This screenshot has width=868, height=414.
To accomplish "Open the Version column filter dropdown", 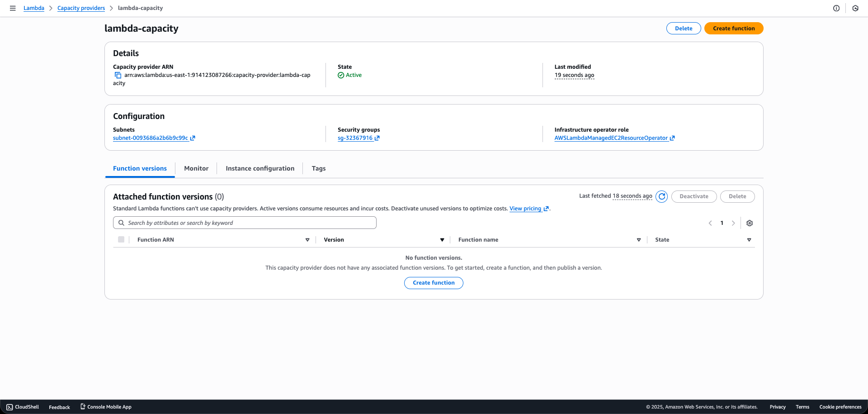I will (442, 239).
